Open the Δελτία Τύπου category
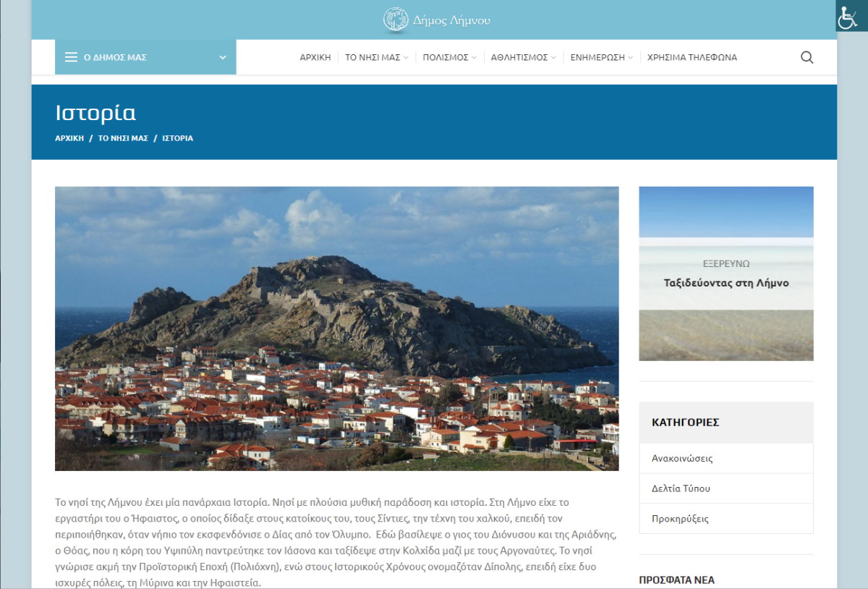Screen dimensions: 868x589 point(681,488)
